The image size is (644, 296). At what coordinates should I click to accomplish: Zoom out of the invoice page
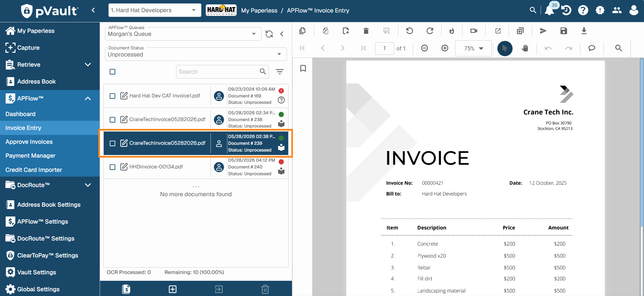point(425,48)
